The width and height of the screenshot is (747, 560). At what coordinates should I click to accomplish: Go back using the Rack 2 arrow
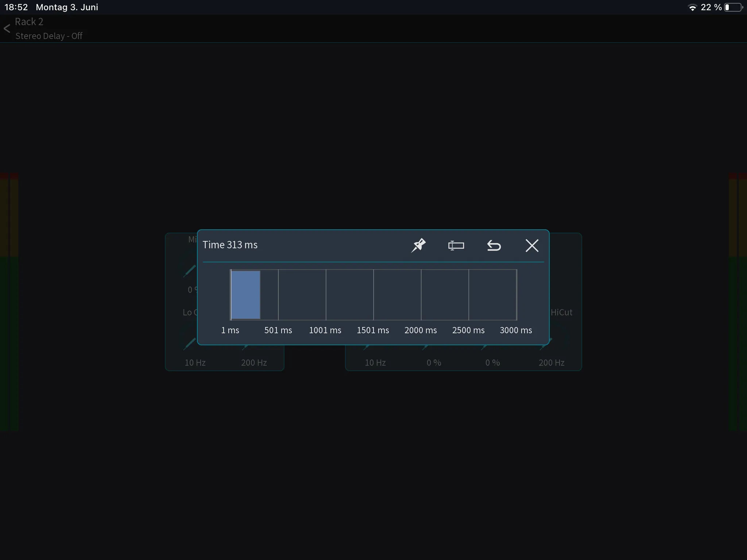point(7,28)
